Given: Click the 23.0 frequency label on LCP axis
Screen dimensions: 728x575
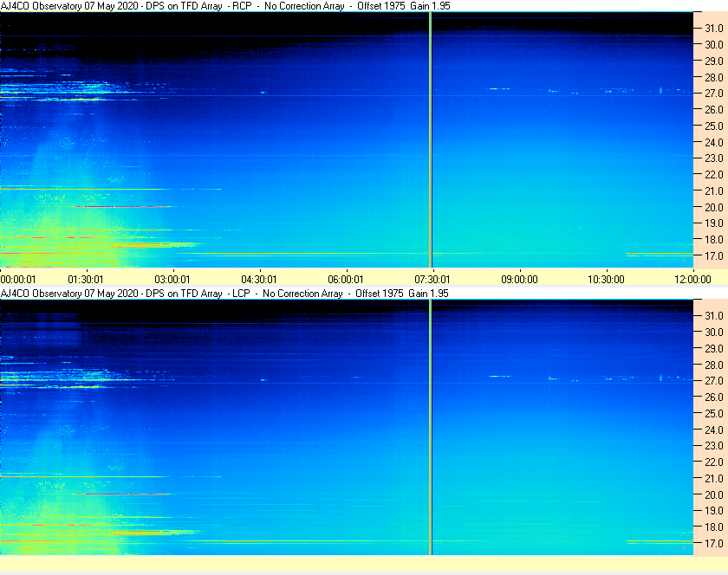Looking at the screenshot, I should 714,445.
